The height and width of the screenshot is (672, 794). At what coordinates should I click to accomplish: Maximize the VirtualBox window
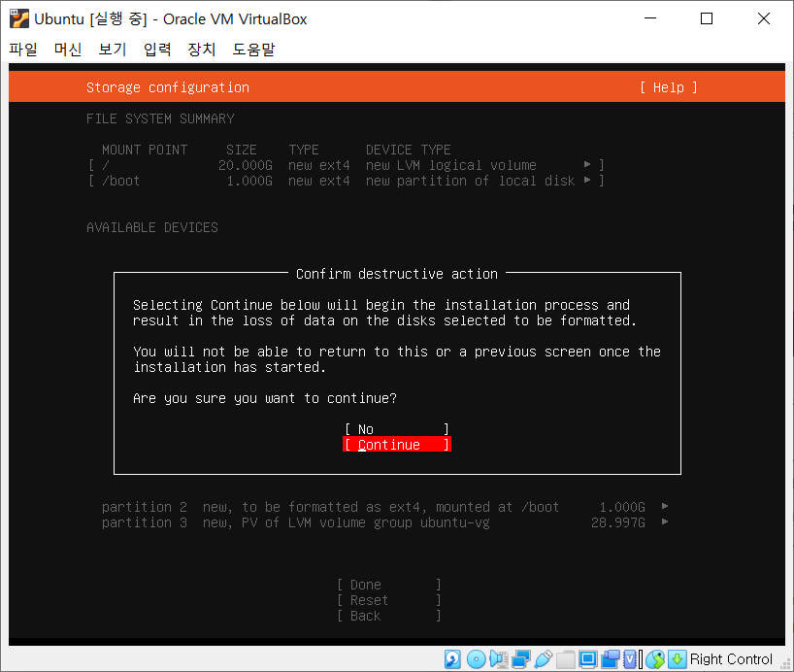pyautogui.click(x=707, y=18)
